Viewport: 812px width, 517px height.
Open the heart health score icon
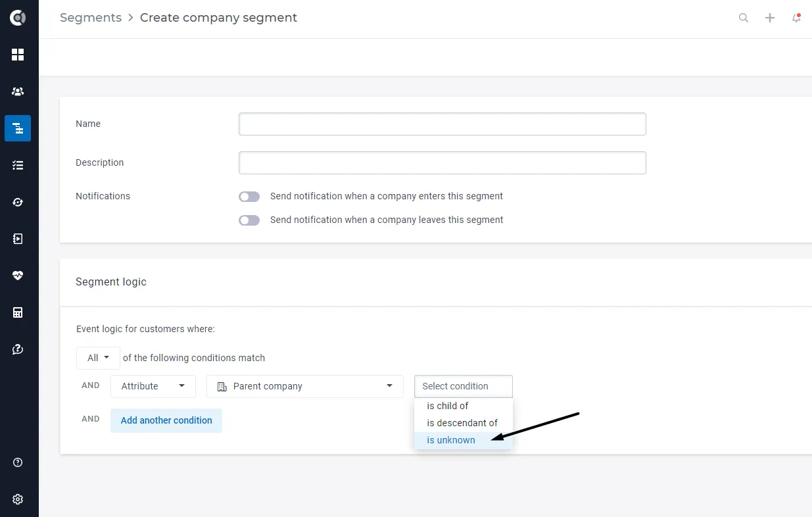pos(18,276)
